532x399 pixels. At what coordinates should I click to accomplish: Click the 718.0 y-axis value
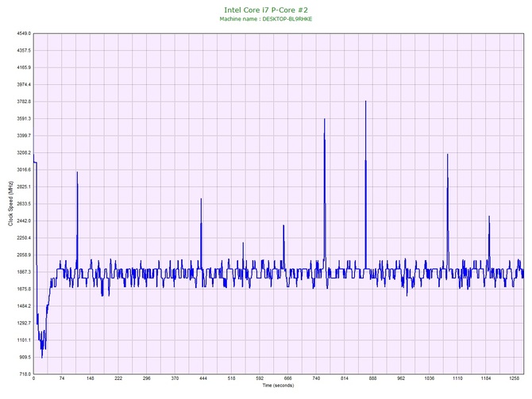[25, 374]
